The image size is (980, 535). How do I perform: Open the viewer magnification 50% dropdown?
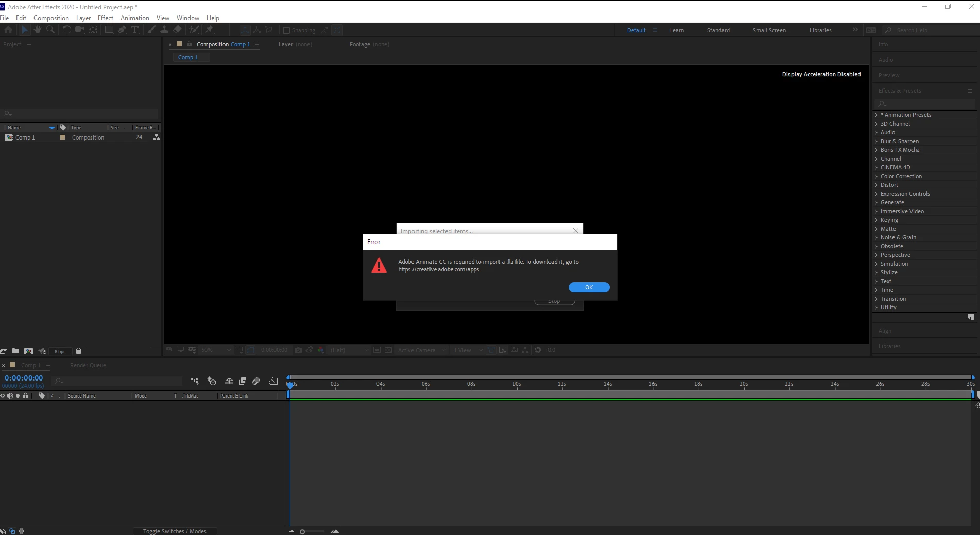tap(216, 350)
